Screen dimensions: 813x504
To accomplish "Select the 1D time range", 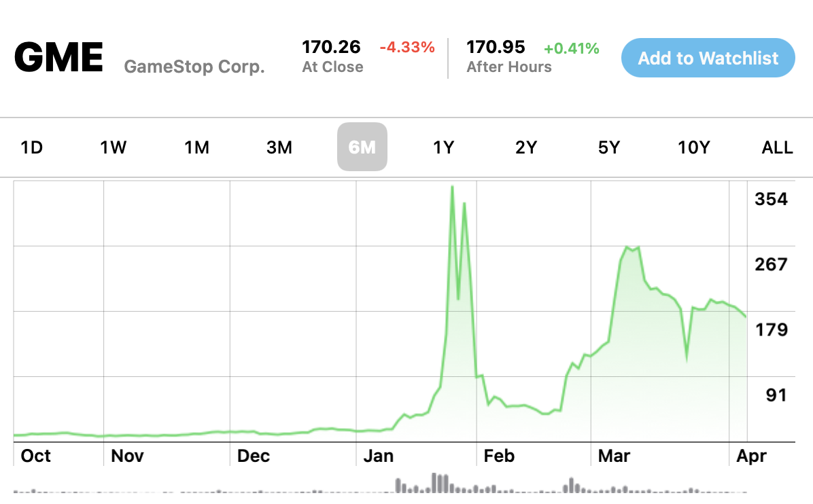I will click(x=32, y=147).
